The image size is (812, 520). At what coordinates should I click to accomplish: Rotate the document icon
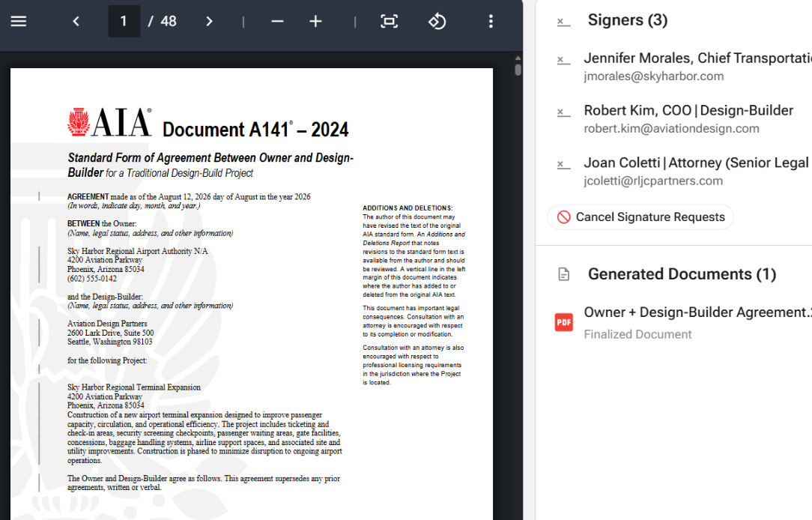(x=437, y=21)
